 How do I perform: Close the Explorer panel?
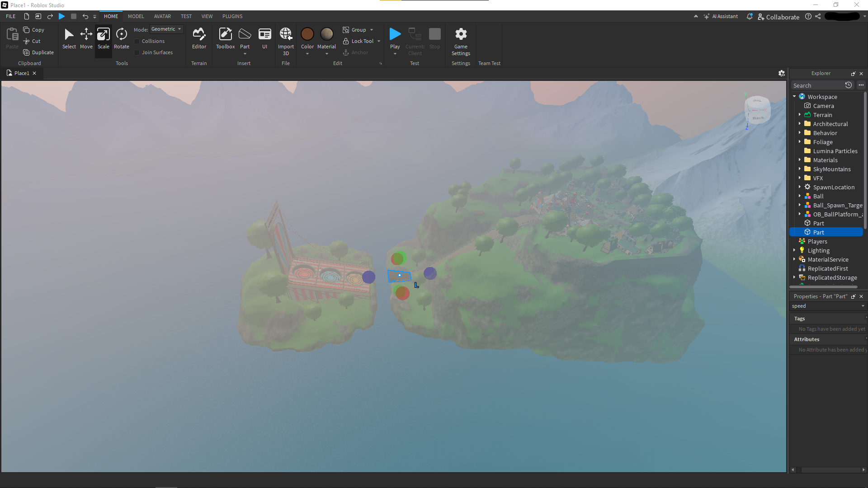(861, 74)
